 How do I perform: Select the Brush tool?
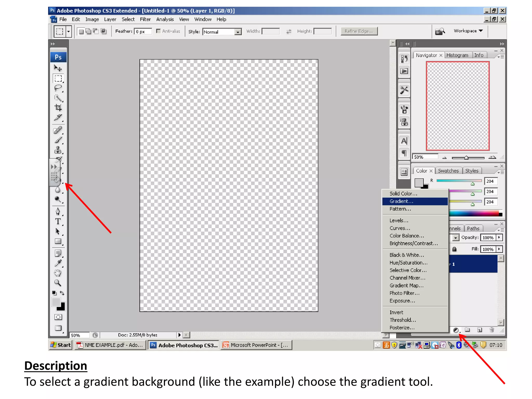(x=58, y=140)
